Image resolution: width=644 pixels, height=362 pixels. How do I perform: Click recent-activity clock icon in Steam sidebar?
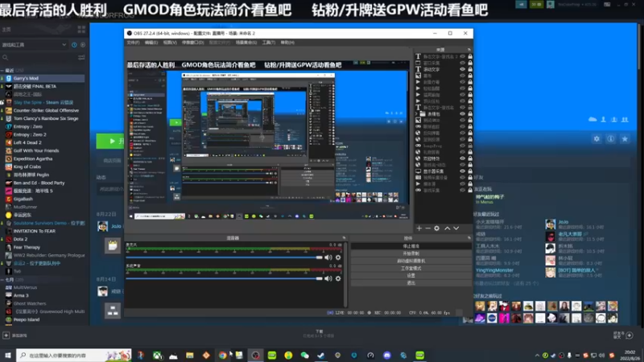(x=74, y=45)
